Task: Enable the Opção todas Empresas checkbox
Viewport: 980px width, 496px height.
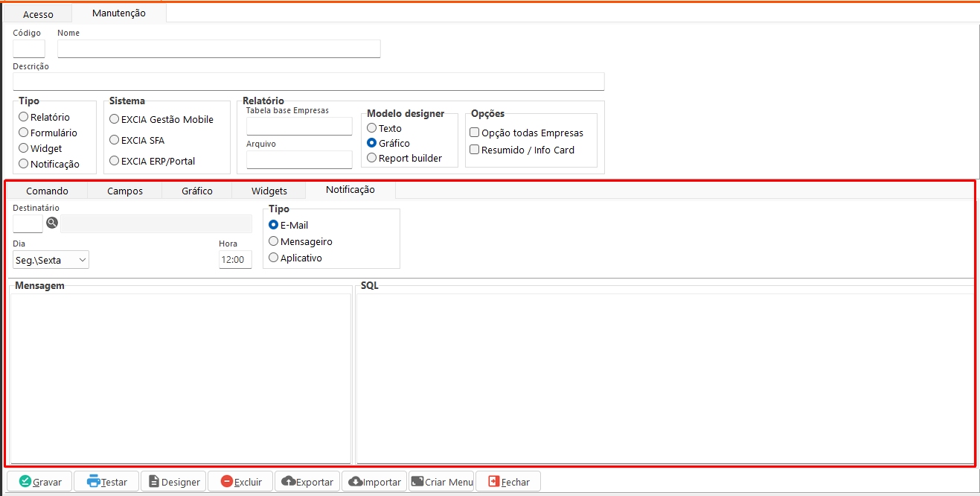Action: tap(475, 133)
